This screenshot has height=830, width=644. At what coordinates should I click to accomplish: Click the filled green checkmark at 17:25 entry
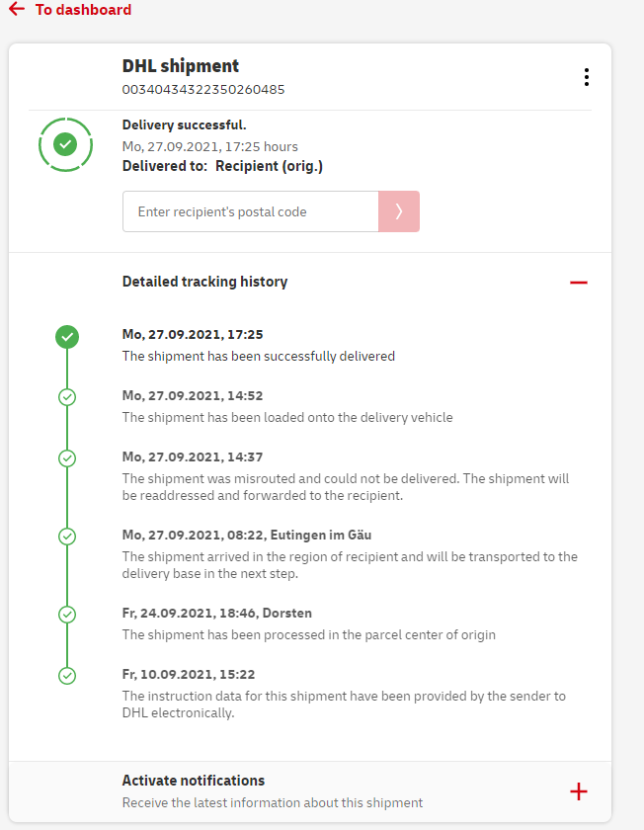[x=67, y=337]
